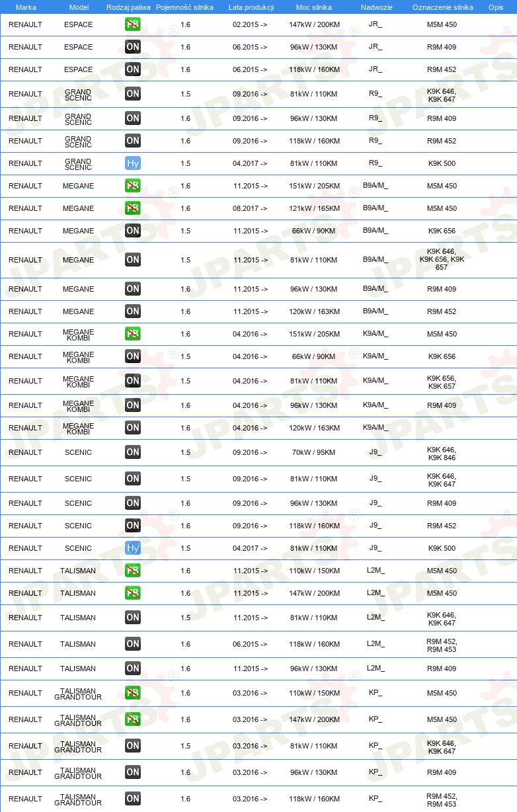Click the ON diesel icon for Megane 66kW / 90KM
517x812 pixels.
[x=133, y=231]
